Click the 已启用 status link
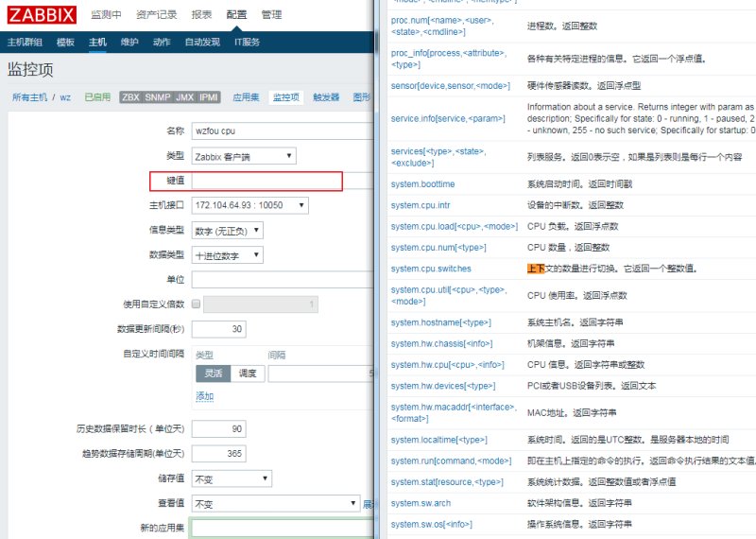756x539 pixels. tap(97, 97)
